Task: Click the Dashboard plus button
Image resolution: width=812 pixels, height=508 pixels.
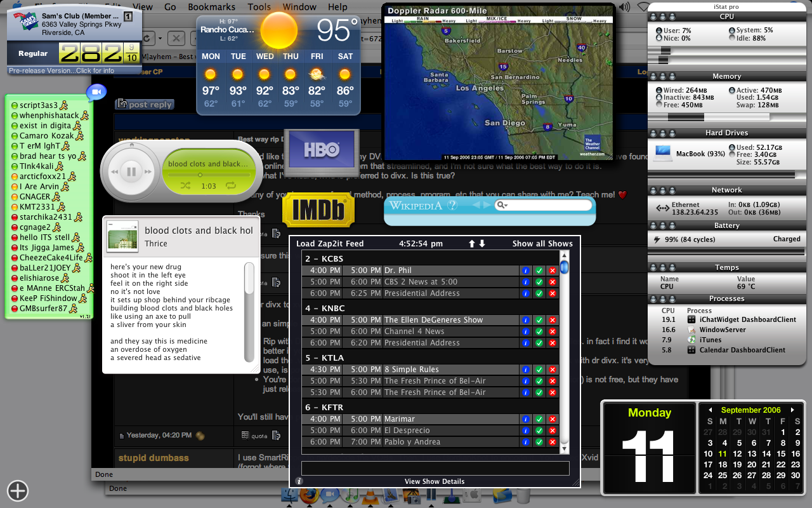Action: tap(18, 490)
